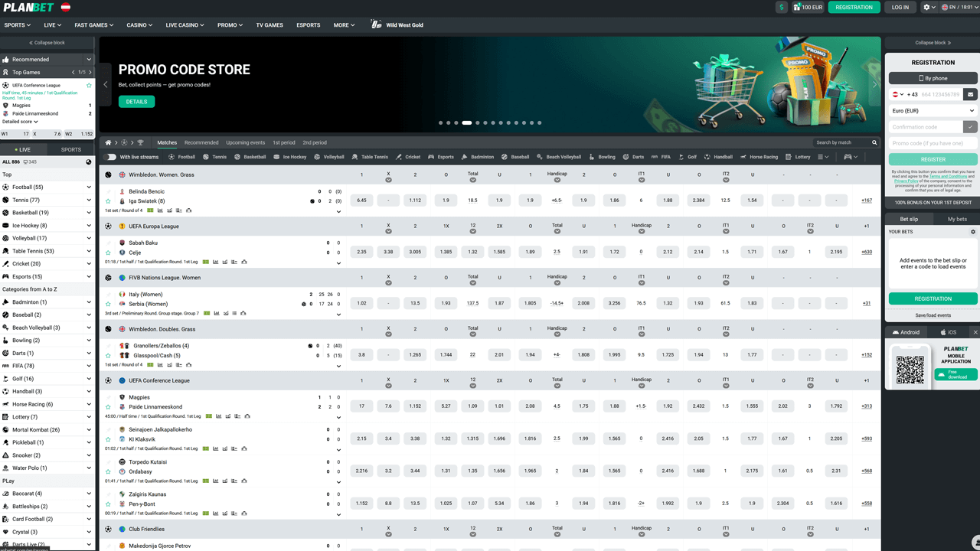Filter matches by Darts in sports bar
The height and width of the screenshot is (551, 980).
point(633,157)
